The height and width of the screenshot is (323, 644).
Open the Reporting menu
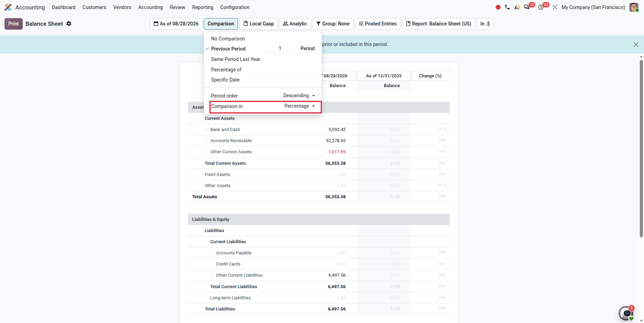(x=203, y=7)
